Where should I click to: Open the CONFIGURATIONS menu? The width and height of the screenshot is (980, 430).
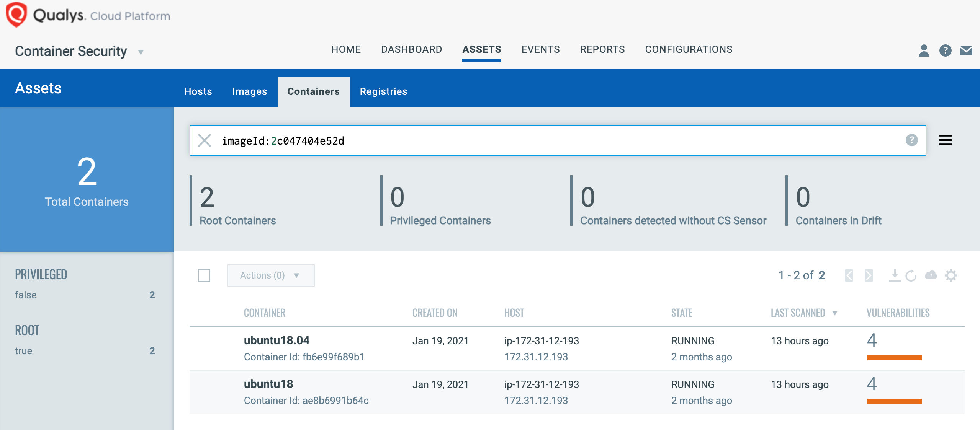[689, 49]
